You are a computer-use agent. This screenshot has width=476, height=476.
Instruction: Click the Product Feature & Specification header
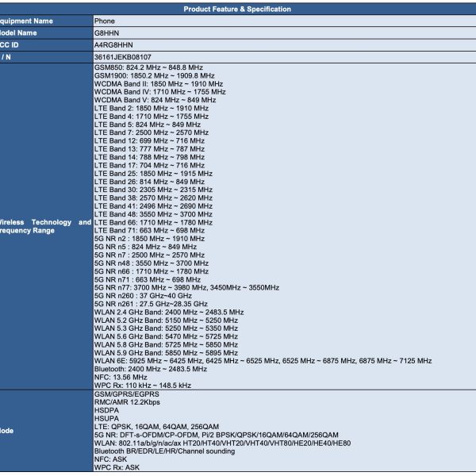point(237,9)
